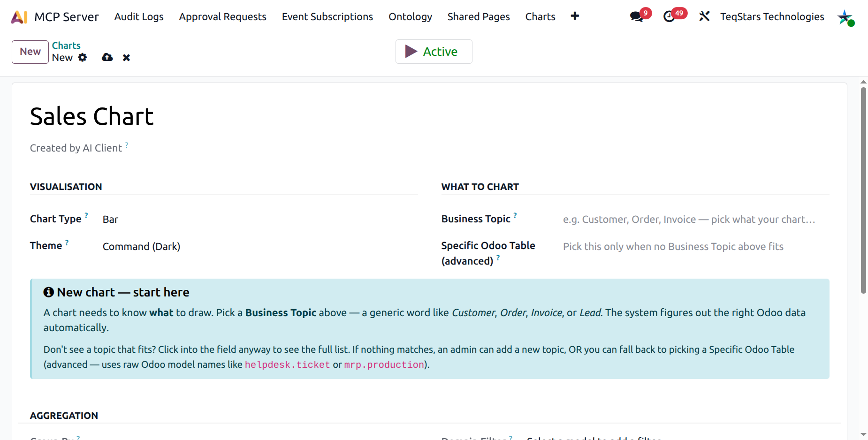
Task: Click the Business Topic selection field
Action: coord(696,220)
